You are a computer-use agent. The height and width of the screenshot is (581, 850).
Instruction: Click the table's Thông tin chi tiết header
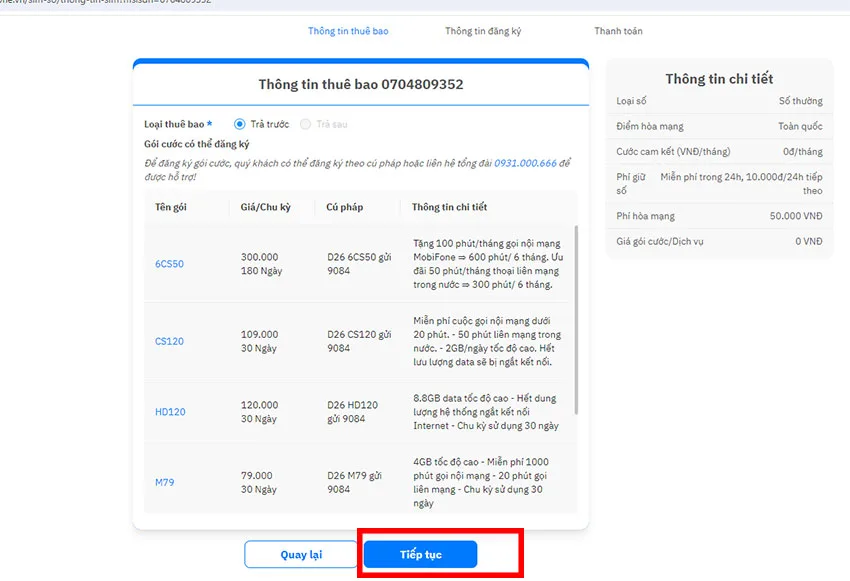point(449,207)
